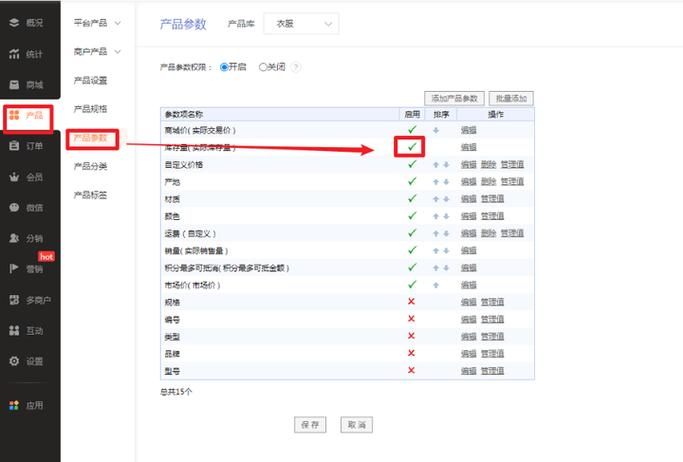Move 运费（自定义）row down with arrow

[x=446, y=233]
